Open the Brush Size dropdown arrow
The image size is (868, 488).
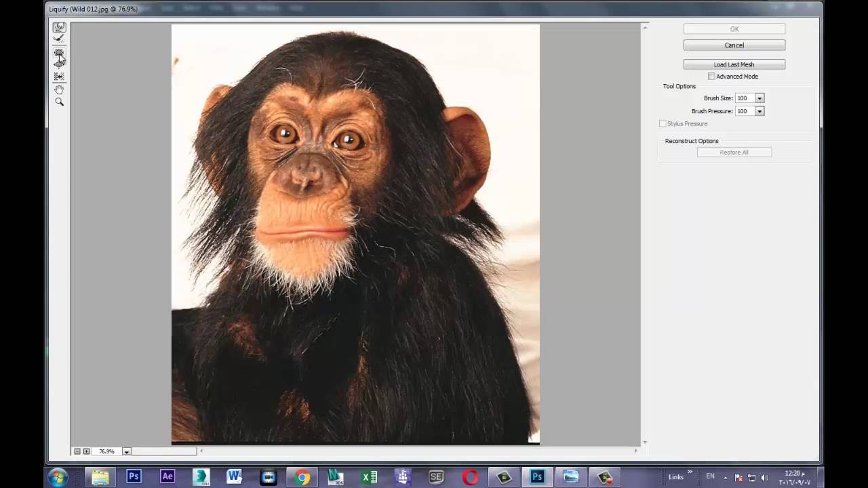pyautogui.click(x=759, y=98)
